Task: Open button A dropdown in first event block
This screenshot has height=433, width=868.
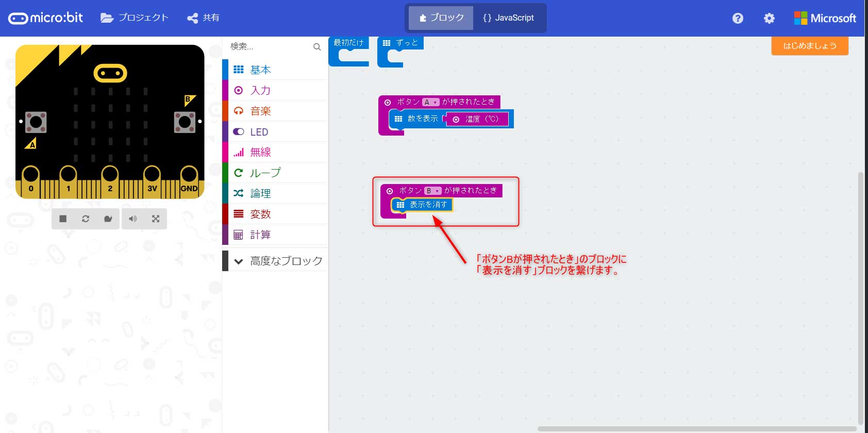Action: coord(430,102)
